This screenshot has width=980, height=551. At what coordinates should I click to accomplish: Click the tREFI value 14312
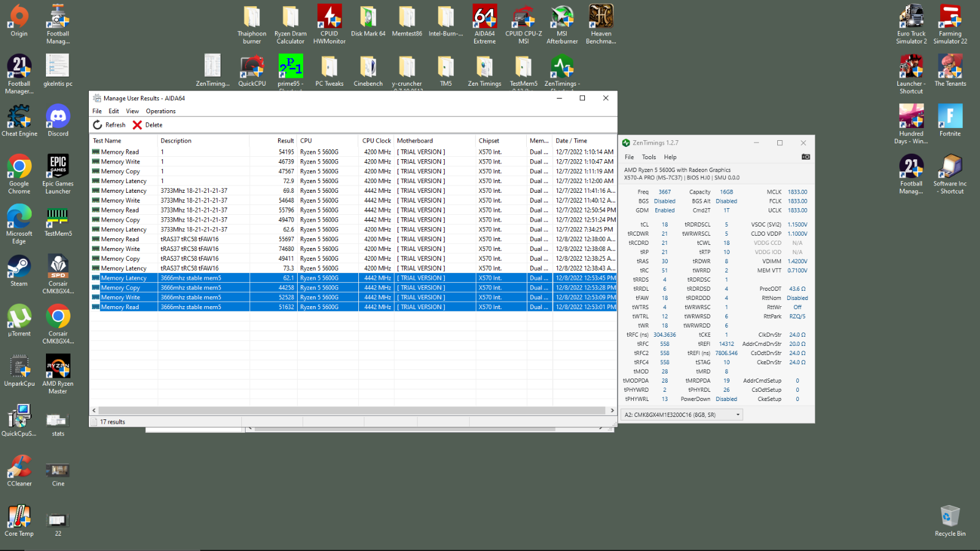pyautogui.click(x=726, y=344)
